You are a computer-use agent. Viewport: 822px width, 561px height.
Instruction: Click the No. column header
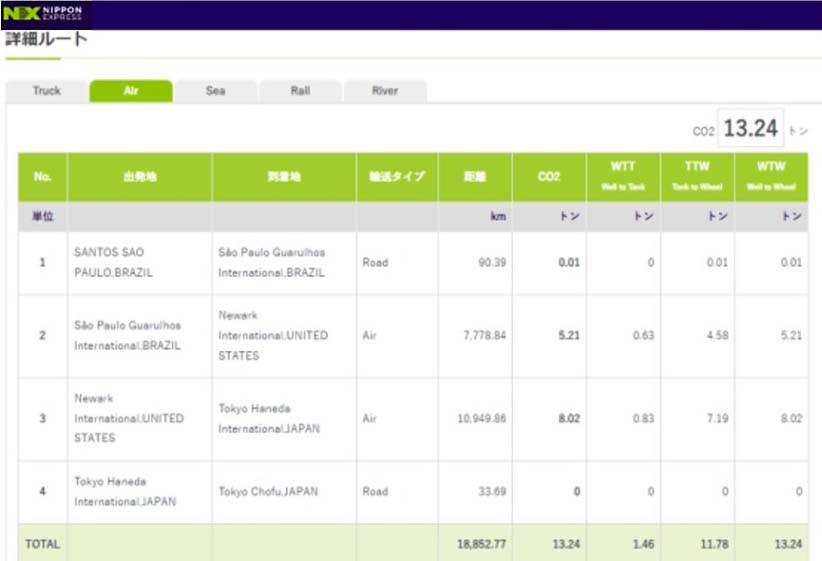(42, 177)
